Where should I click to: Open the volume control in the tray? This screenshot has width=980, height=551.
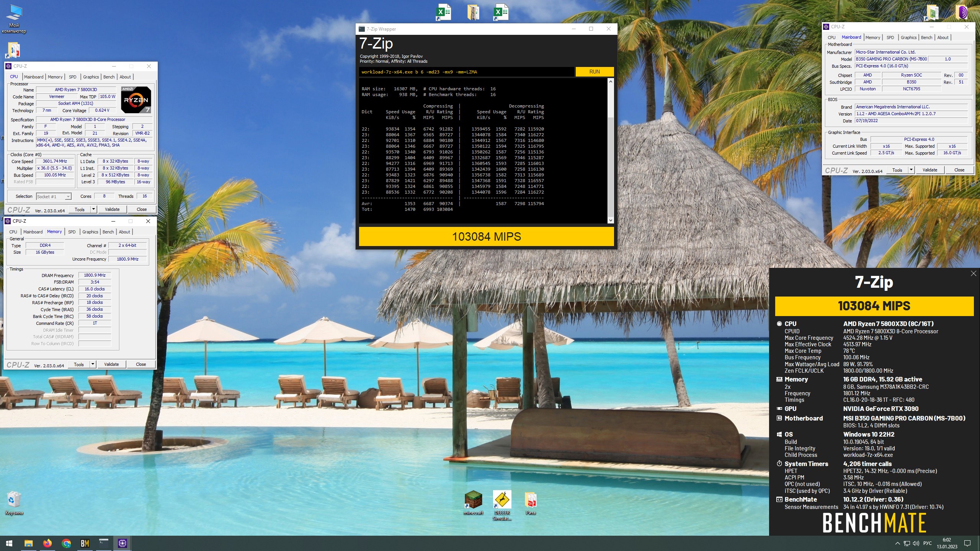tap(916, 543)
